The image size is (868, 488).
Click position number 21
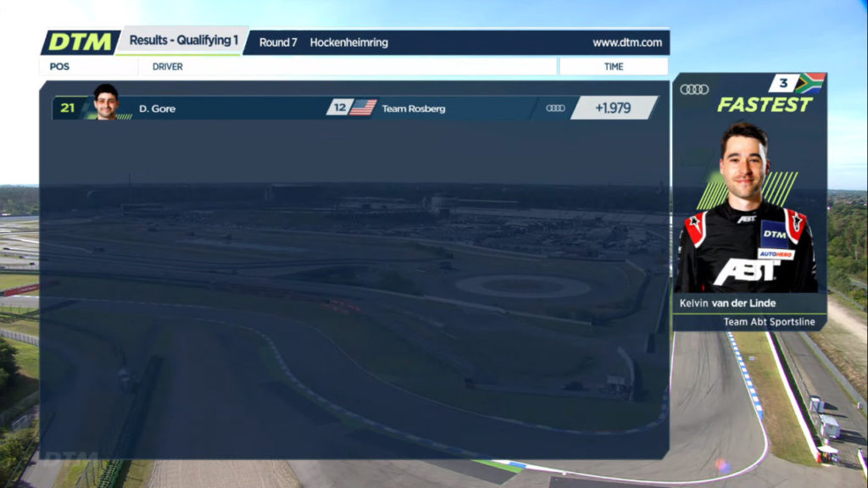(x=68, y=108)
